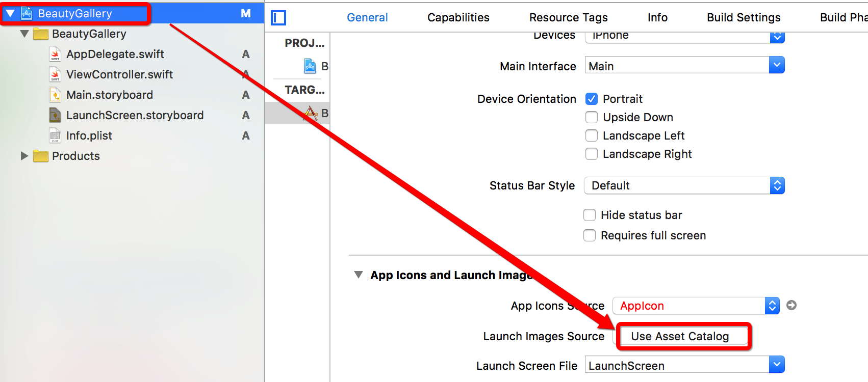Toggle the project and targets list sidebar button
The height and width of the screenshot is (382, 868).
point(278,18)
